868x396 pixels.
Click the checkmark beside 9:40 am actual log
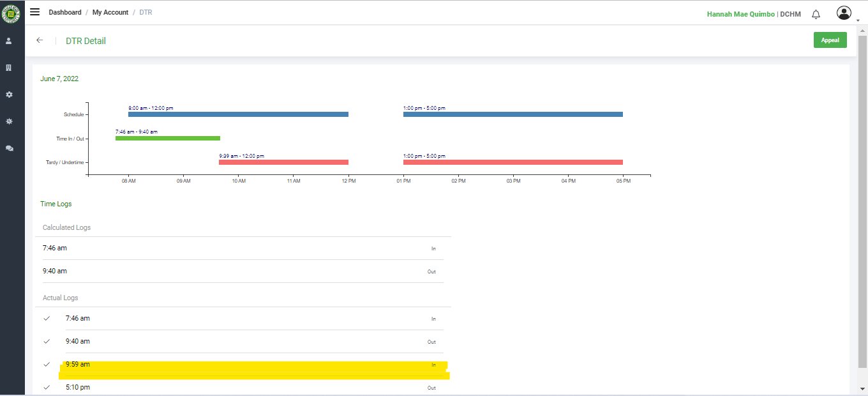47,341
